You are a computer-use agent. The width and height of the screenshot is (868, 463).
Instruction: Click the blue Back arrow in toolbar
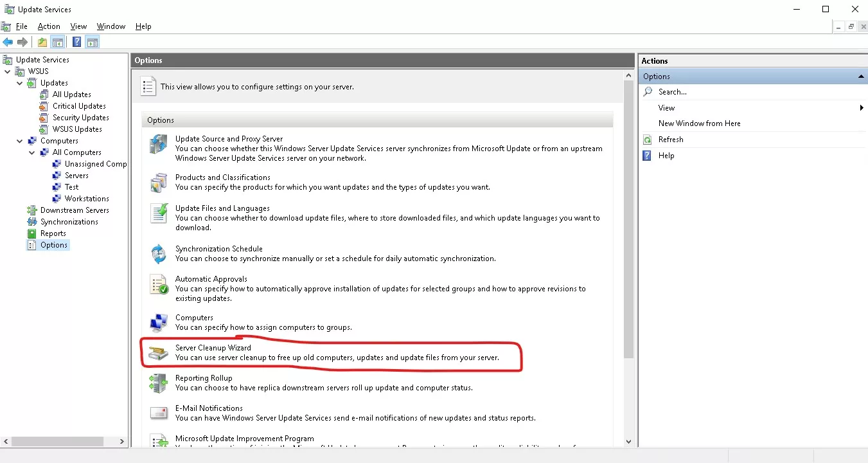pos(8,42)
